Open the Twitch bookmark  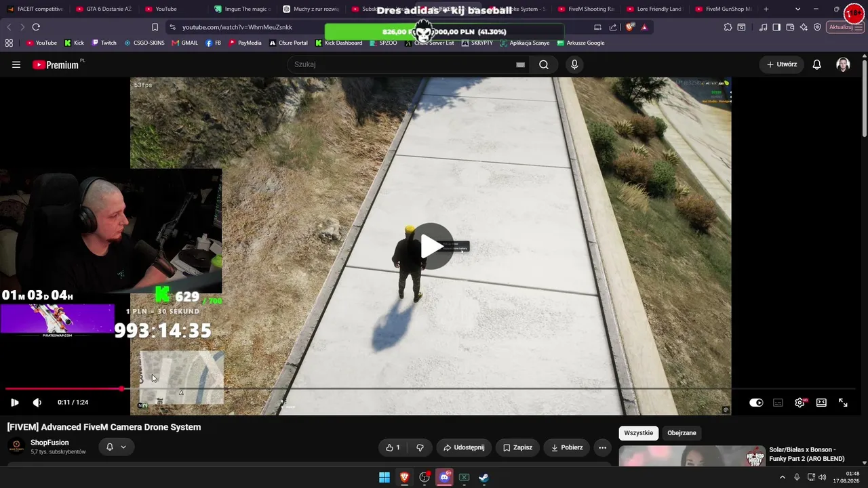[x=104, y=43]
